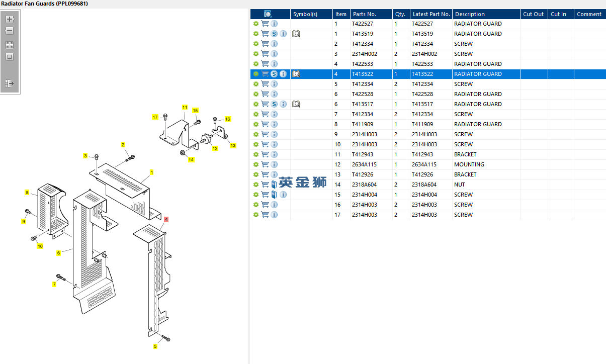Click part number 2314H004 in Parts No. column
Screen dimensions: 606x364
point(365,195)
